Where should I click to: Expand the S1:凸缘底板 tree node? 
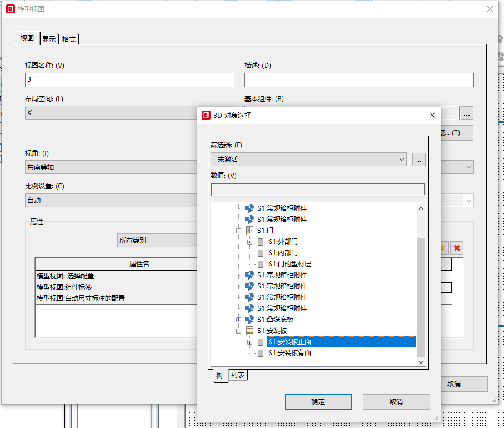pos(239,320)
